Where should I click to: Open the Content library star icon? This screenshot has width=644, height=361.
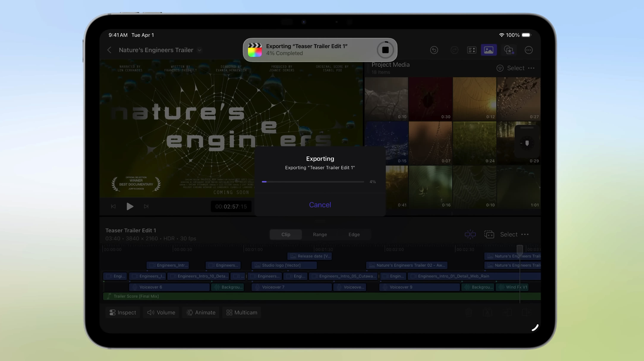point(509,50)
